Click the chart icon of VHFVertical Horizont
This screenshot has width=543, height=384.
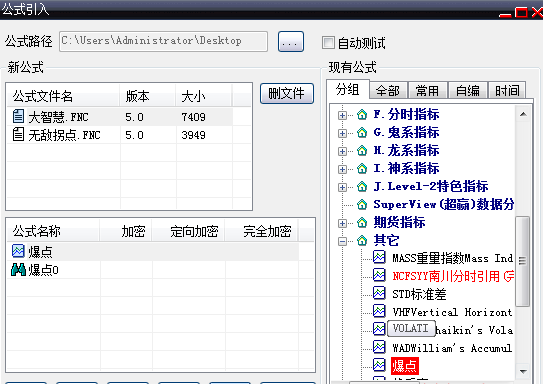coord(379,311)
